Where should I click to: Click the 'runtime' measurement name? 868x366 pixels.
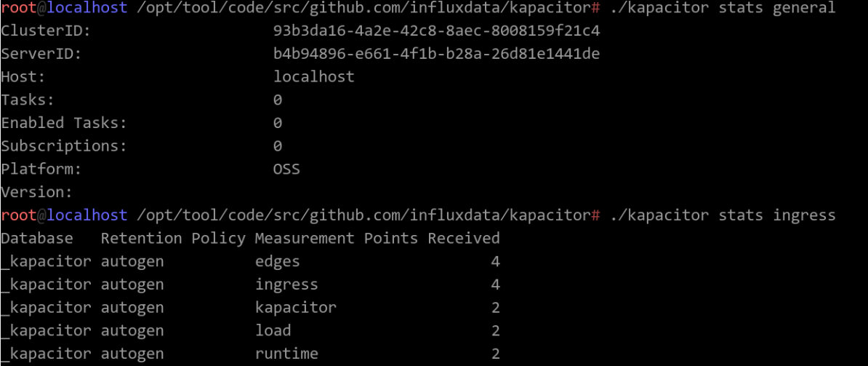click(286, 353)
